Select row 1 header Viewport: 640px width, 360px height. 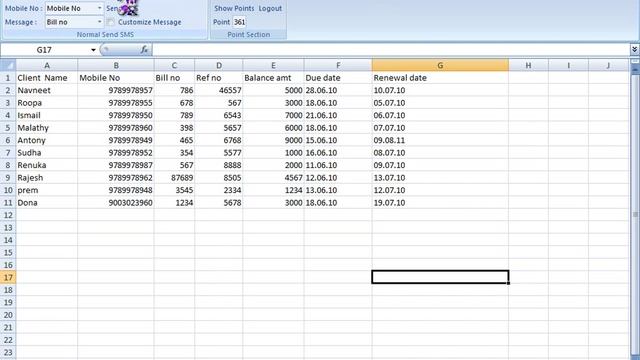pyautogui.click(x=8, y=78)
